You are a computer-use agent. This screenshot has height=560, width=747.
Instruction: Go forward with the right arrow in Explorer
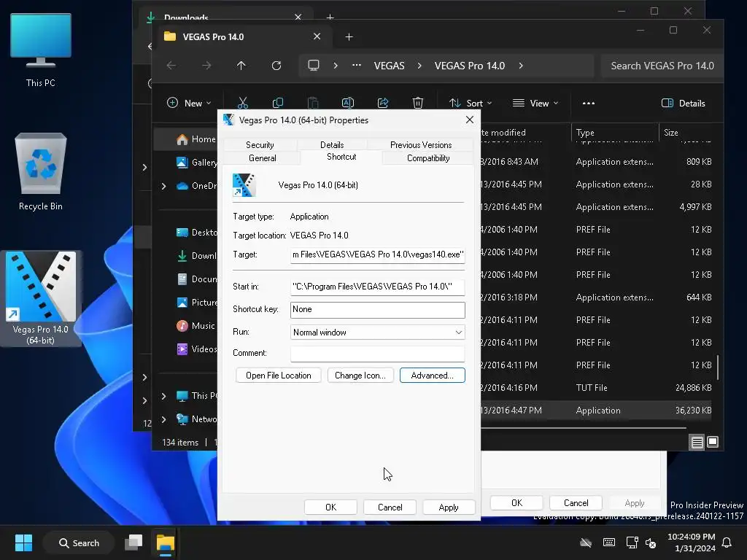pos(206,66)
